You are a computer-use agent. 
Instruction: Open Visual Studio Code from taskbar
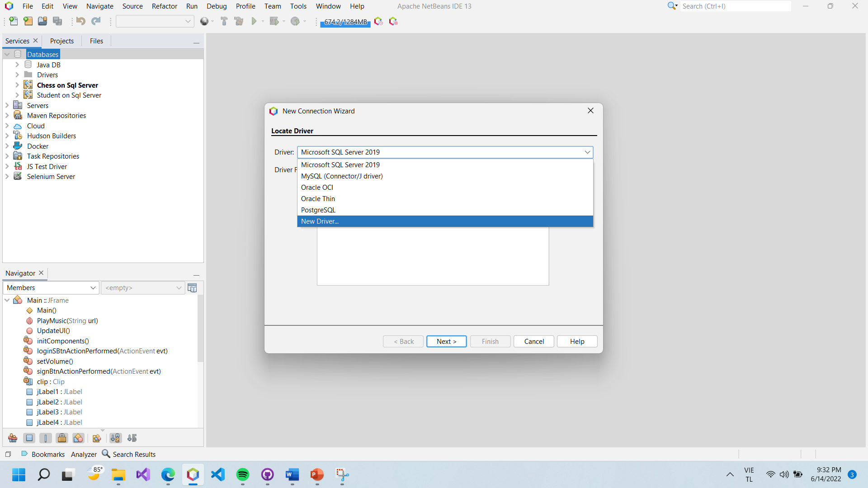218,474
